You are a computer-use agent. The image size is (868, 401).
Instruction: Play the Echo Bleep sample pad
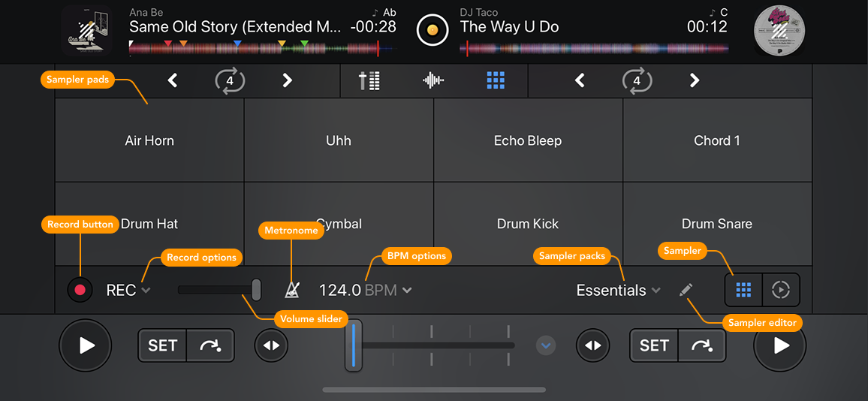[x=528, y=140]
